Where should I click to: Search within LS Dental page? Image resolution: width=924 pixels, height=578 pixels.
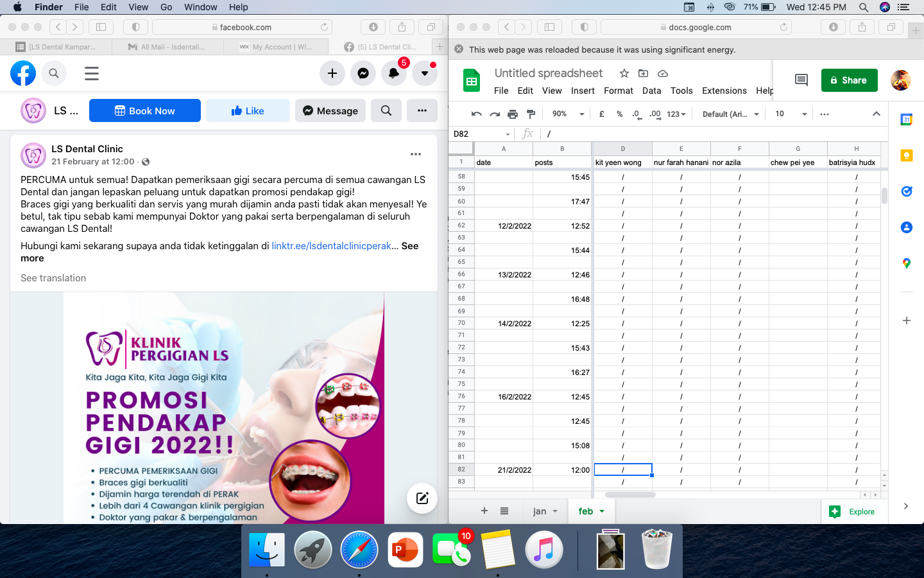(x=386, y=110)
